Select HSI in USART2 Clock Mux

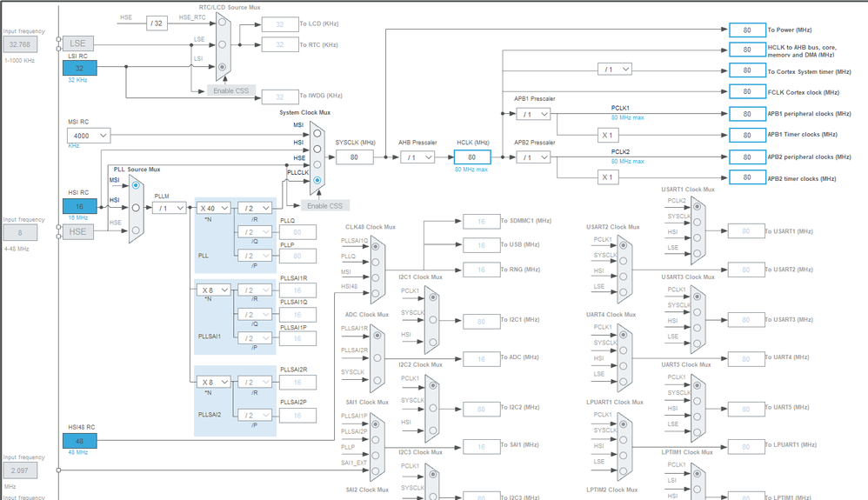pos(624,277)
